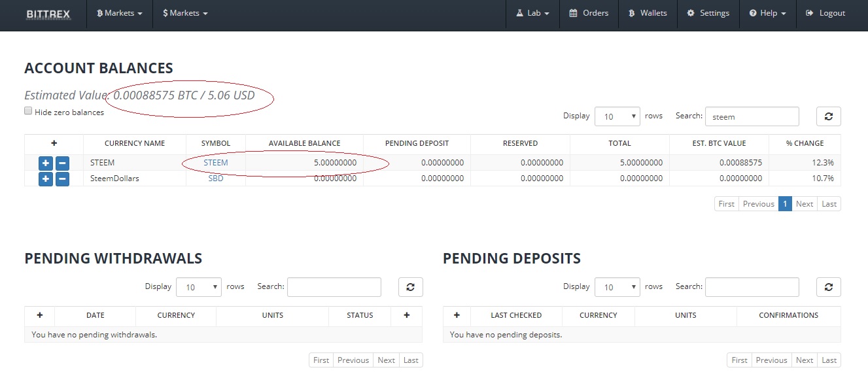This screenshot has height=376, width=868.
Task: Click First in withdrawals pagination
Action: (321, 360)
